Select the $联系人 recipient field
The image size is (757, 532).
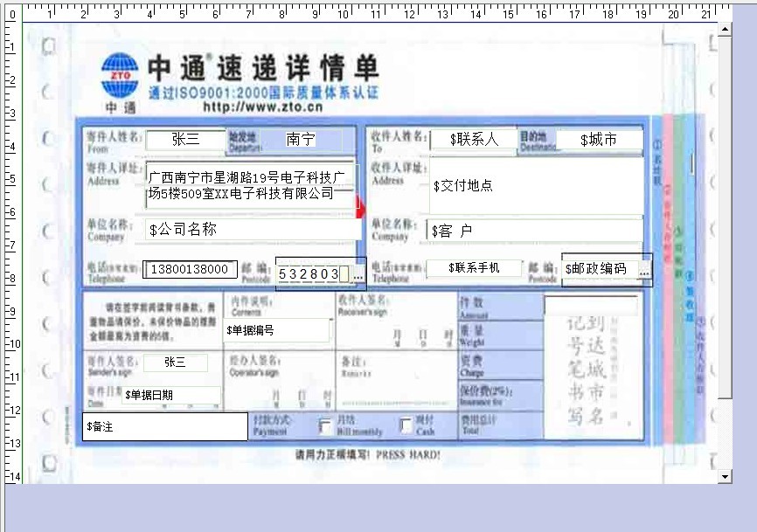click(473, 139)
